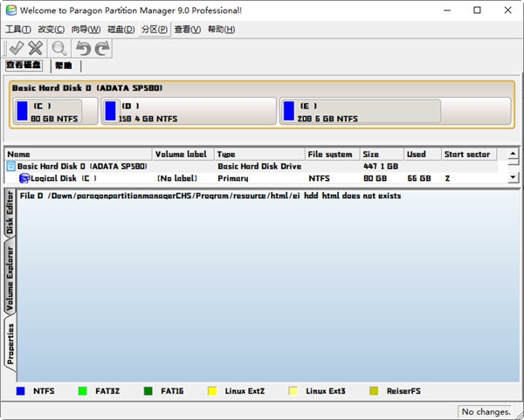Open the 向导(W) menu
This screenshot has width=524, height=420.
tap(86, 30)
